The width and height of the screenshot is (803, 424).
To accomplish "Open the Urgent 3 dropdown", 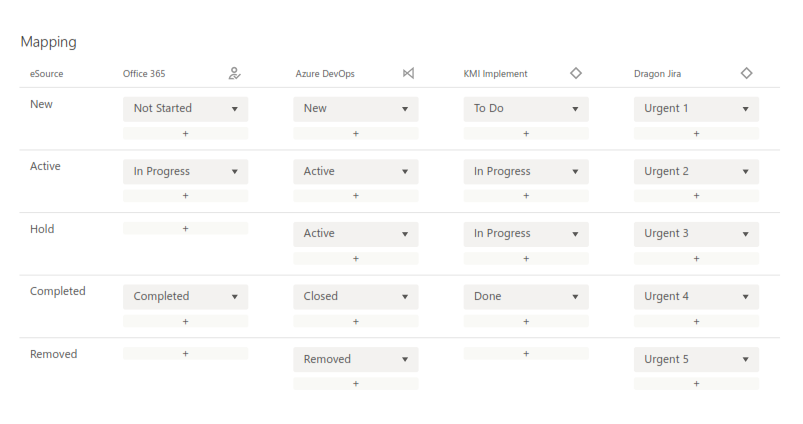I will click(696, 233).
